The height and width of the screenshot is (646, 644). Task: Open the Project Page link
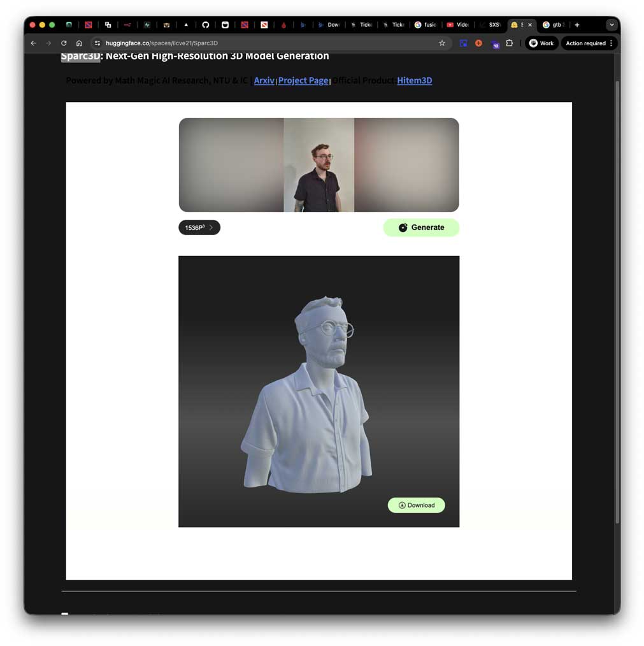pos(303,80)
